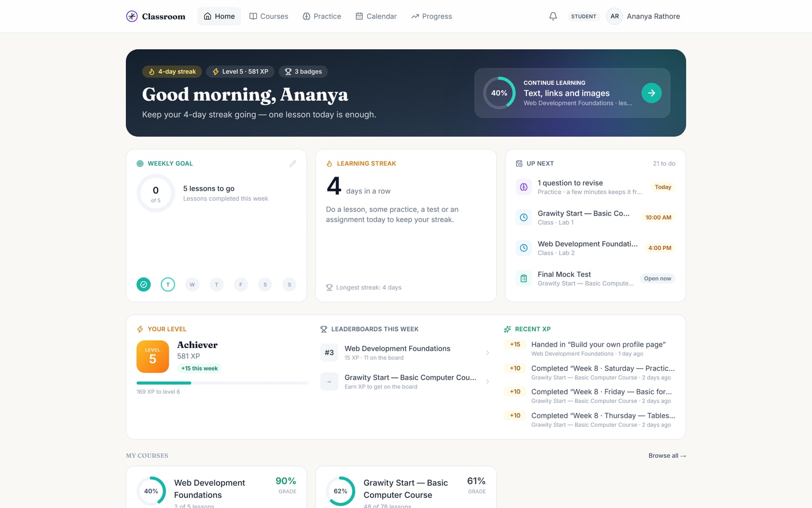812x508 pixels.
Task: Click the target icon by Weekly Goal
Action: pyautogui.click(x=140, y=164)
